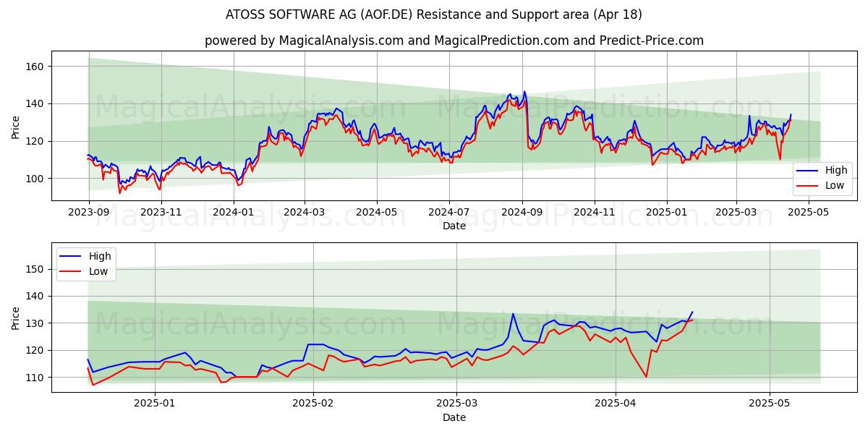This screenshot has height=434, width=868.
Task: Click the '2025-04' x-axis label in the bottom chart
Action: coord(616,404)
